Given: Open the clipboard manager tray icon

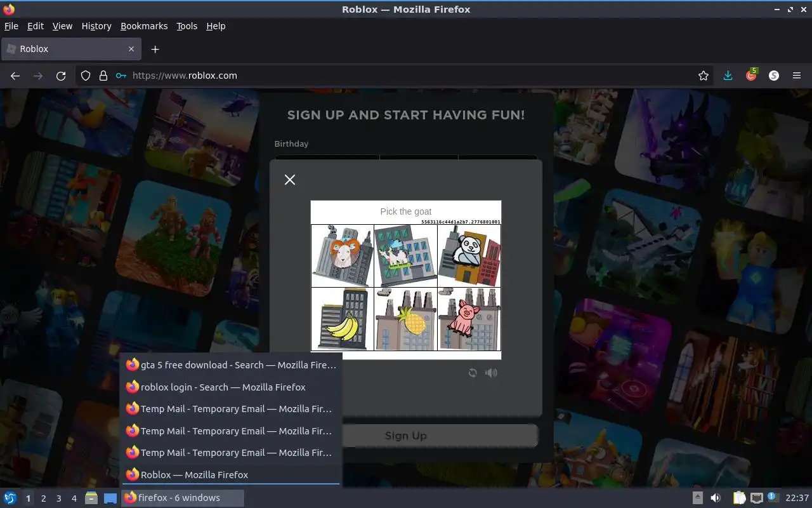Looking at the screenshot, I should point(739,498).
